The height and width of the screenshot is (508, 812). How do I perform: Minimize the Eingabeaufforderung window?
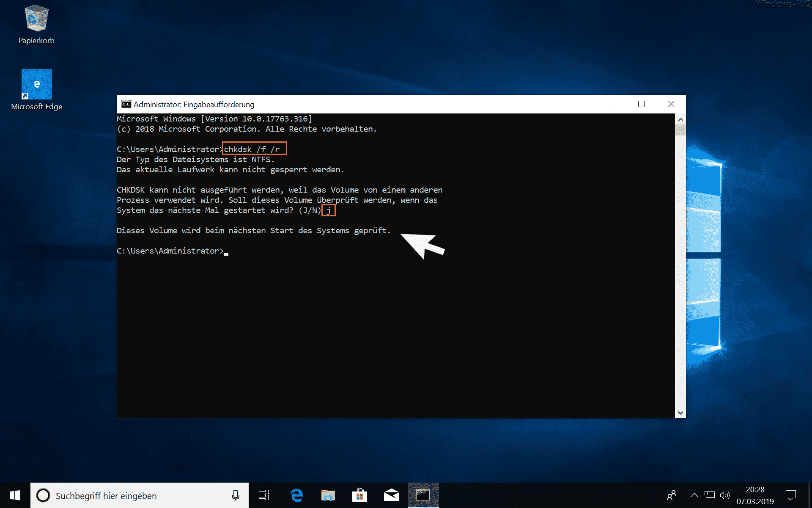coord(612,104)
